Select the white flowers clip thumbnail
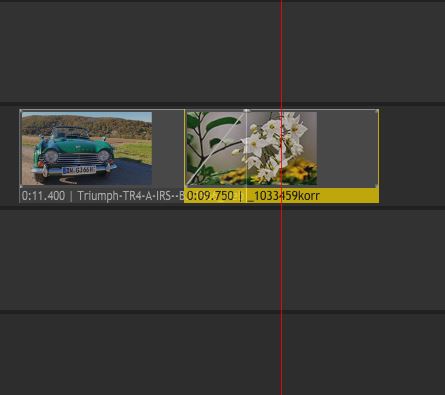This screenshot has height=395, width=445. [252, 148]
